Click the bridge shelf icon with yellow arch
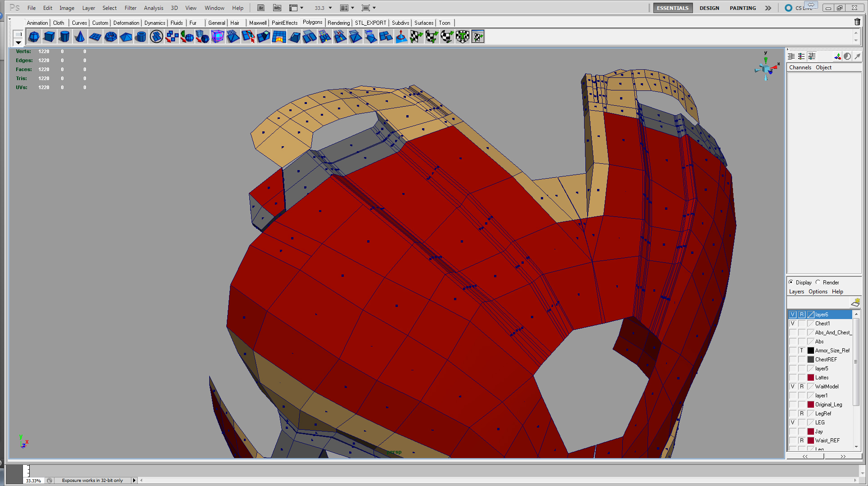This screenshot has width=868, height=486. (279, 36)
